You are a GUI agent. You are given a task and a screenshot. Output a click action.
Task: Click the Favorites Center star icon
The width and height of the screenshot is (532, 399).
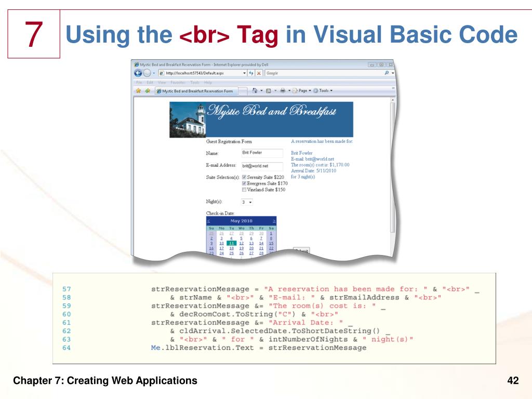[138, 90]
